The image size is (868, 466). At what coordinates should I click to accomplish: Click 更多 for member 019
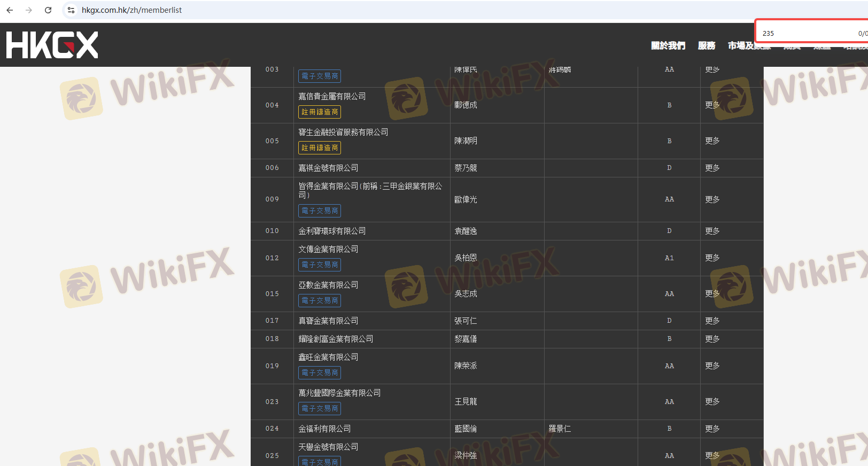pyautogui.click(x=712, y=366)
